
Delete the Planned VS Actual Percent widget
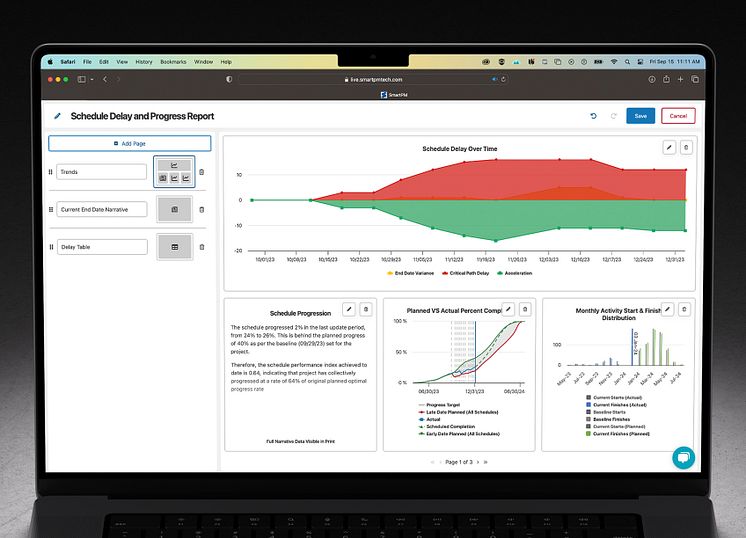tap(525, 309)
